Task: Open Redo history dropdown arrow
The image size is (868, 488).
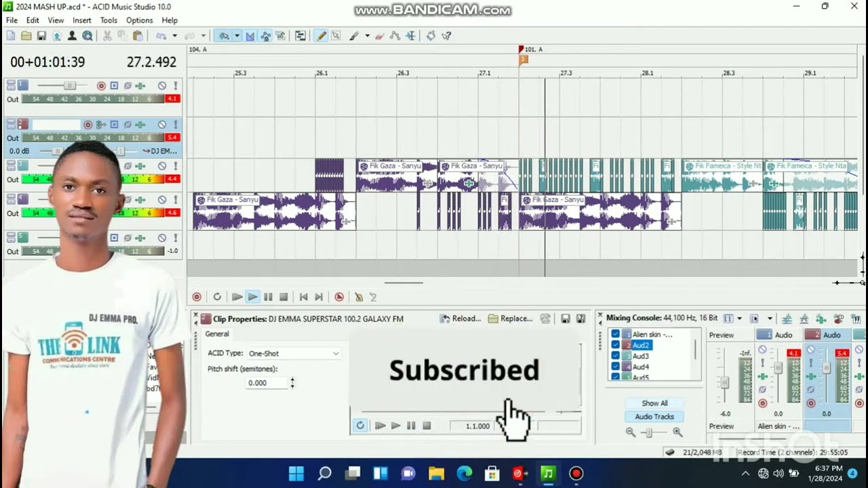Action: (203, 36)
